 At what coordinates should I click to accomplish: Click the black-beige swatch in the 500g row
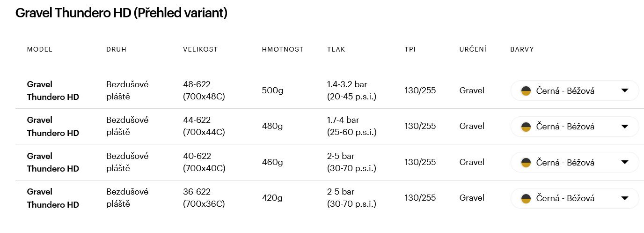(526, 90)
